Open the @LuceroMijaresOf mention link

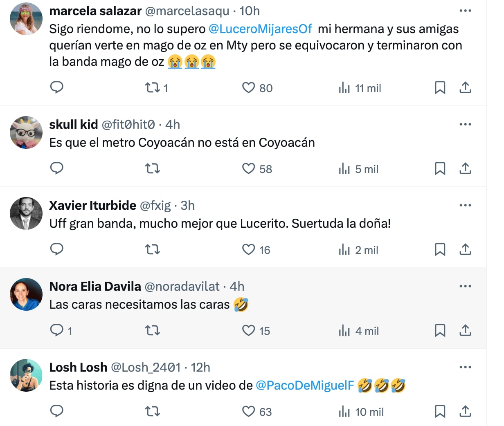tap(260, 29)
